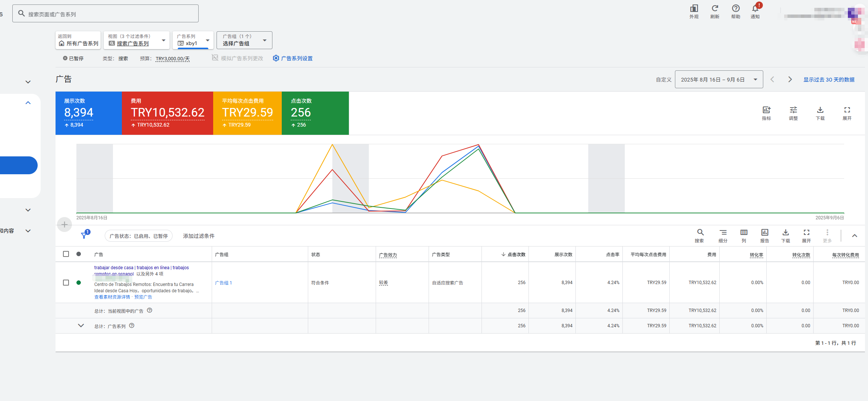Open the date range 2025年8月16日 dropdown
This screenshot has width=868, height=401.
click(719, 80)
